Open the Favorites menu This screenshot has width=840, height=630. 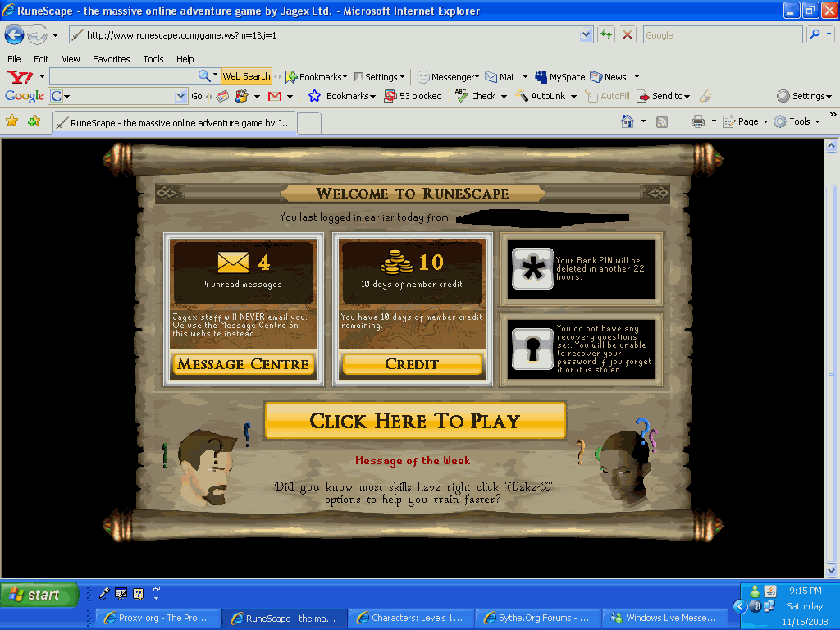coord(111,59)
